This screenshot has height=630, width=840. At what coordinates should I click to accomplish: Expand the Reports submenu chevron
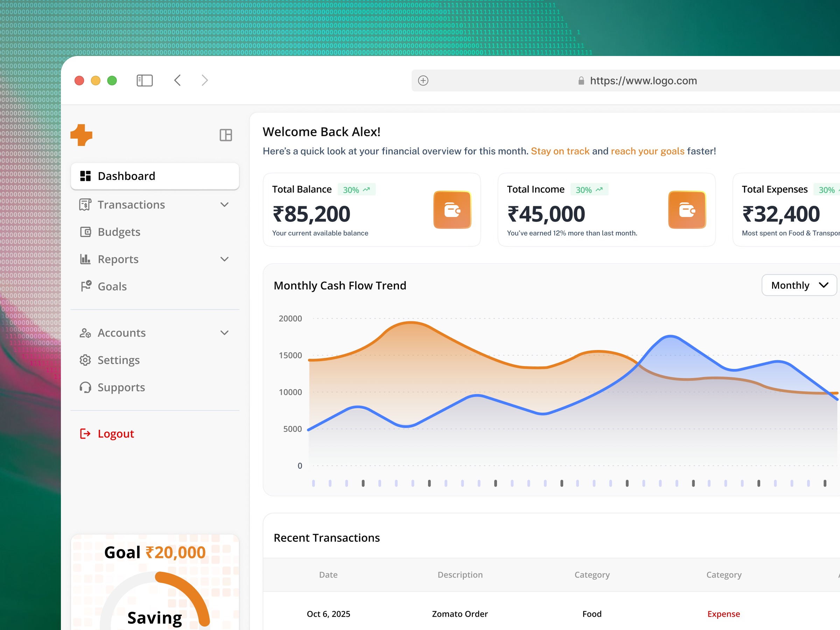click(224, 259)
